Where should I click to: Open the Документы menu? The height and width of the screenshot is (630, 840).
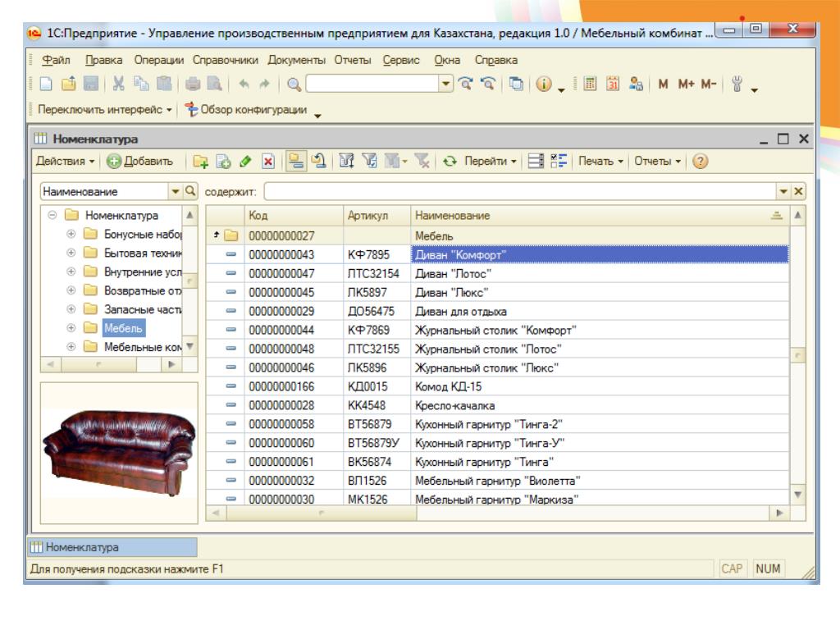pos(296,60)
